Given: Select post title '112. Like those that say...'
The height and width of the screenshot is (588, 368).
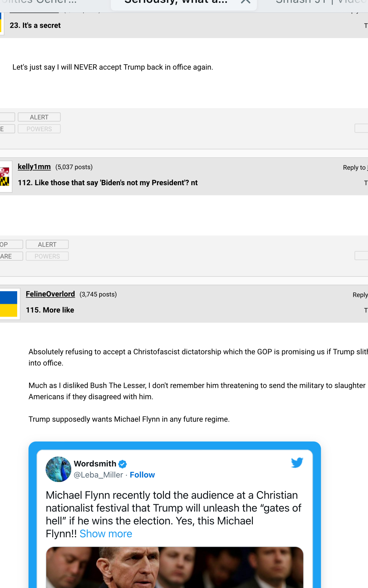Looking at the screenshot, I should pyautogui.click(x=108, y=183).
